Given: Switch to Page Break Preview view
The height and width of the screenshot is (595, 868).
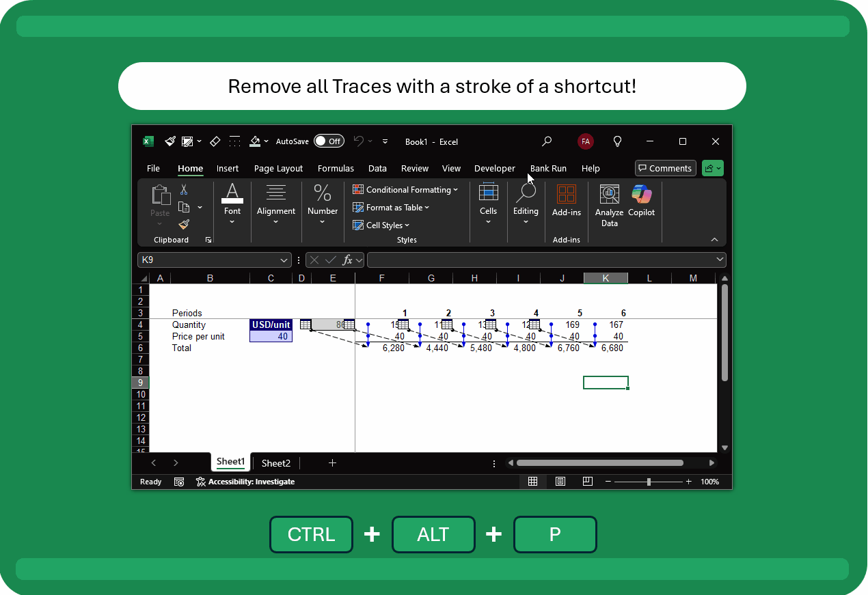Looking at the screenshot, I should pyautogui.click(x=587, y=482).
